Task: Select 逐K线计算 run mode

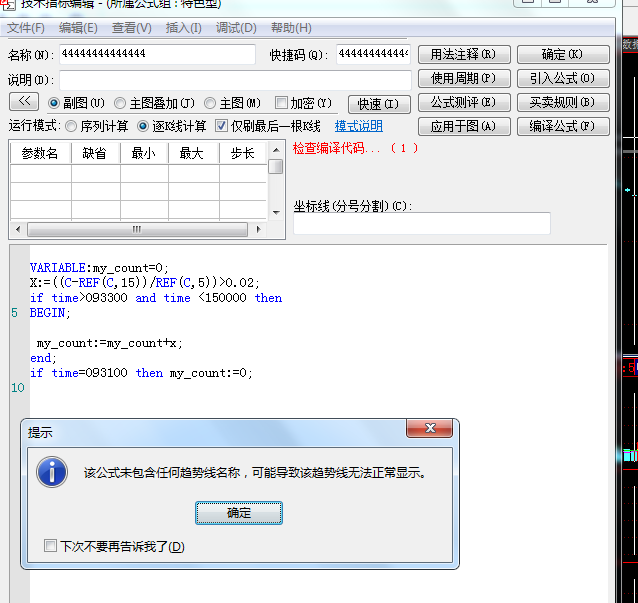Action: click(x=142, y=127)
